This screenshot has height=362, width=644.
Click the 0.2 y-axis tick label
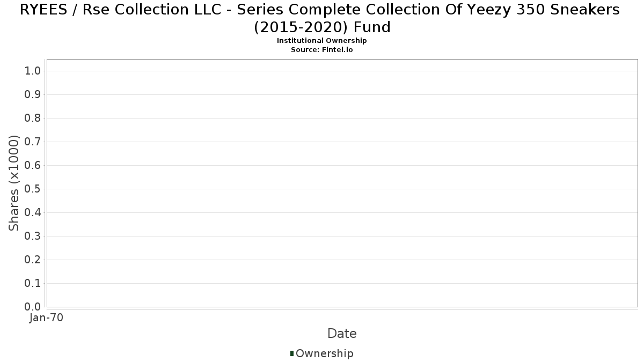tap(33, 260)
